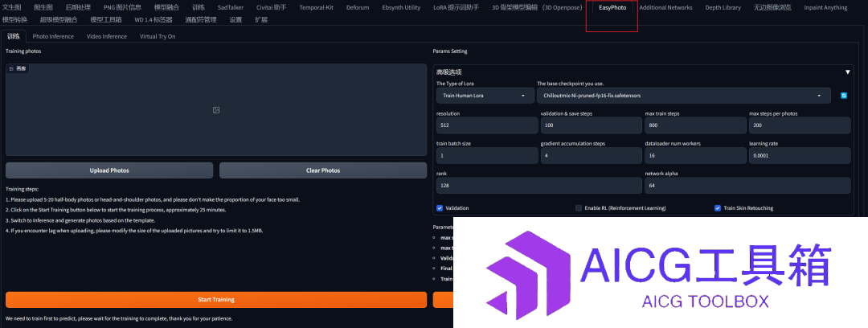Open top-row 训练 tab beside SadTalker
This screenshot has width=868, height=328.
199,8
